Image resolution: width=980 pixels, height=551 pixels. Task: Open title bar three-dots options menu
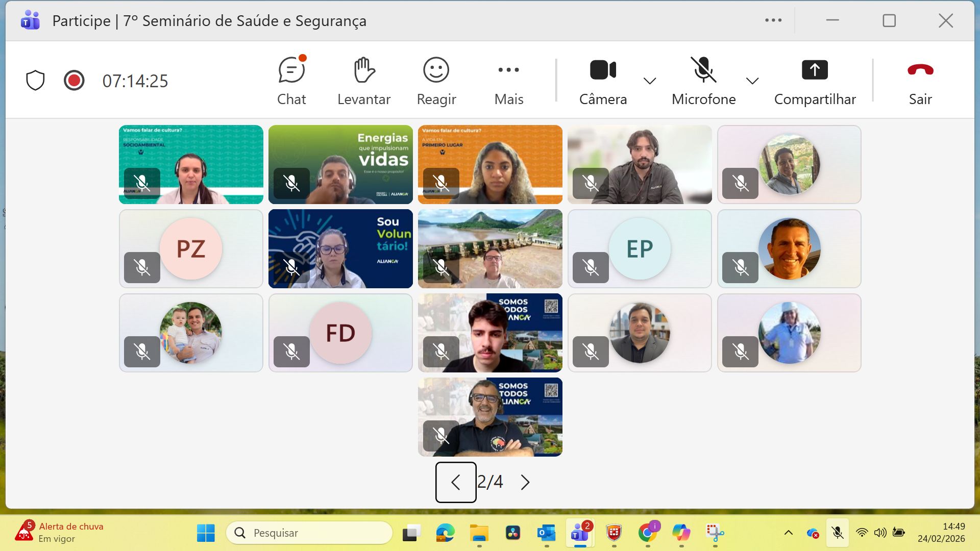(773, 20)
